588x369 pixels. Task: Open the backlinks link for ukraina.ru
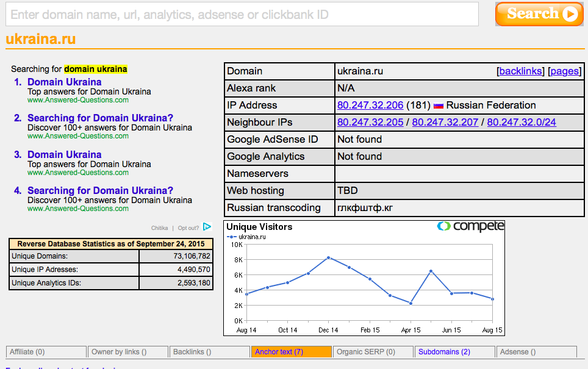click(x=520, y=71)
